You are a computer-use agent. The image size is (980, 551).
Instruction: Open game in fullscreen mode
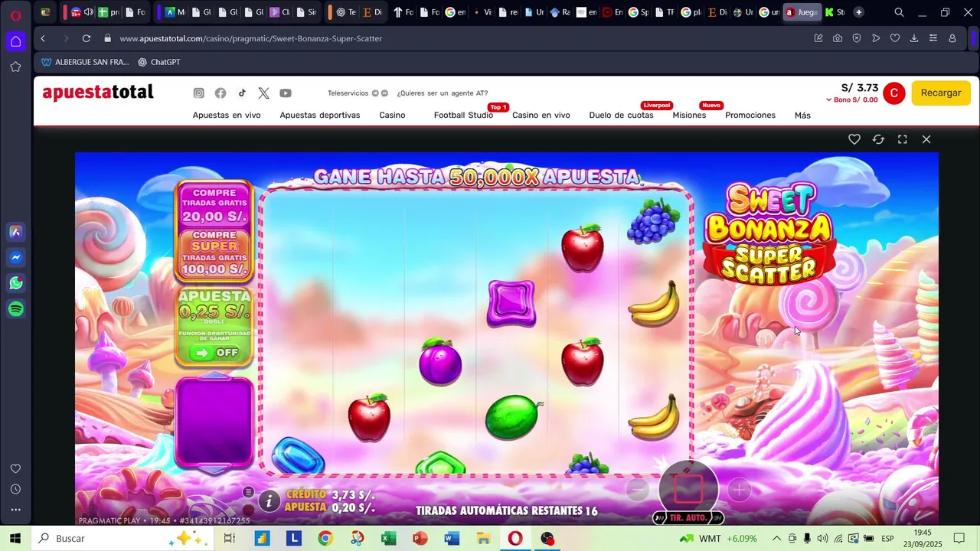point(903,139)
